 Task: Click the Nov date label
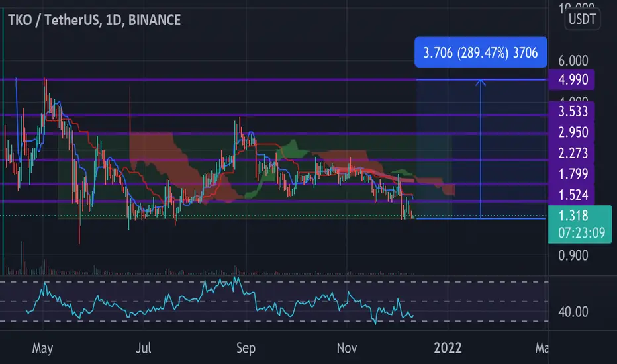pyautogui.click(x=347, y=348)
